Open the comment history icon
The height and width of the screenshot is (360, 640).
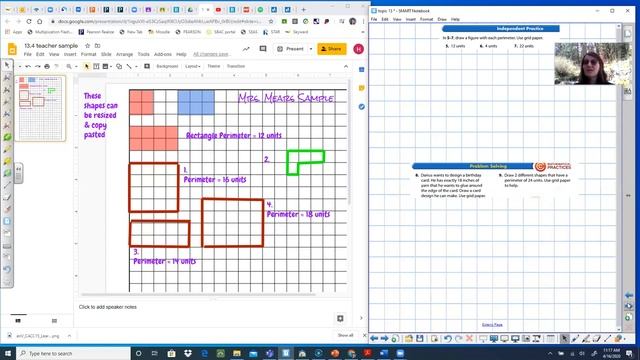263,49
